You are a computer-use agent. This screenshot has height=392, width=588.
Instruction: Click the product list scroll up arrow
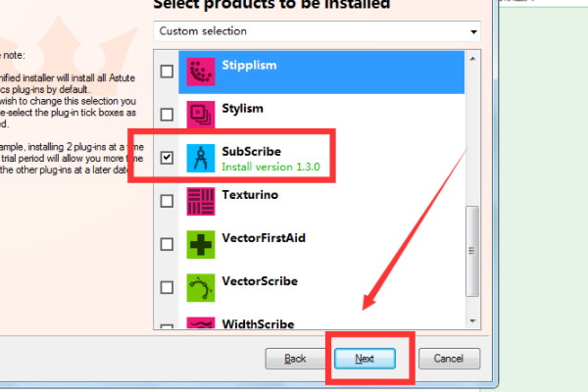472,59
